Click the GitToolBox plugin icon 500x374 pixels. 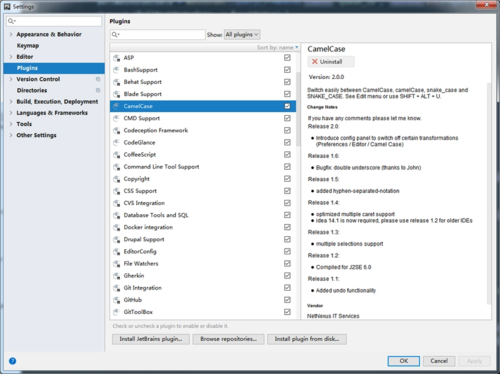(116, 312)
